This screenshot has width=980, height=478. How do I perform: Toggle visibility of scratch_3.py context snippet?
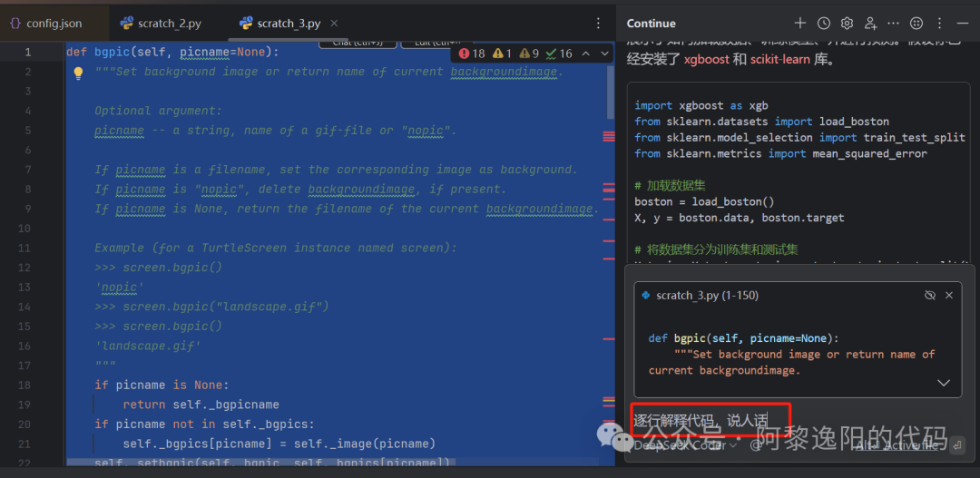[929, 296]
